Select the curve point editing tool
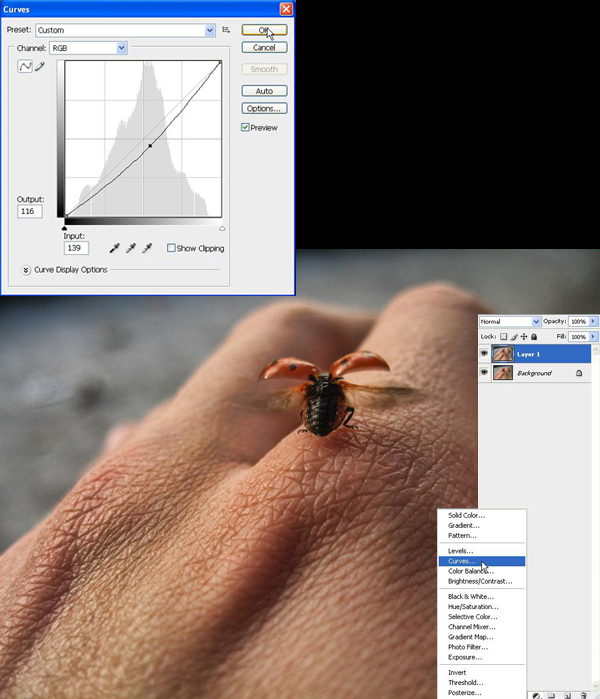The image size is (600, 699). click(x=25, y=66)
